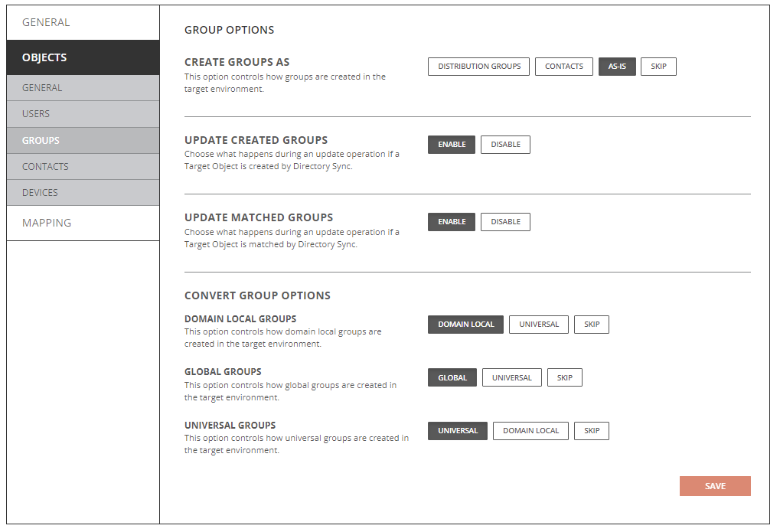The image size is (780, 532).
Task: Convert Domain Local Groups to Universal
Action: point(539,325)
